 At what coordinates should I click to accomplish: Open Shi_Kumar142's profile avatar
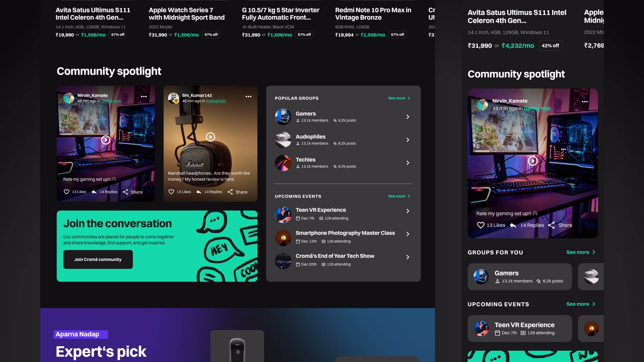click(173, 98)
